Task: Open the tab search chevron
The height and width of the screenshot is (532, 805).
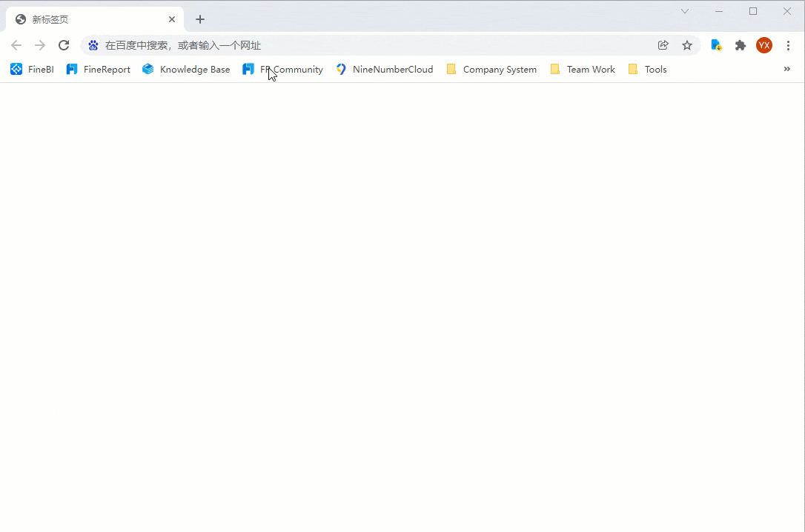Action: coord(685,11)
